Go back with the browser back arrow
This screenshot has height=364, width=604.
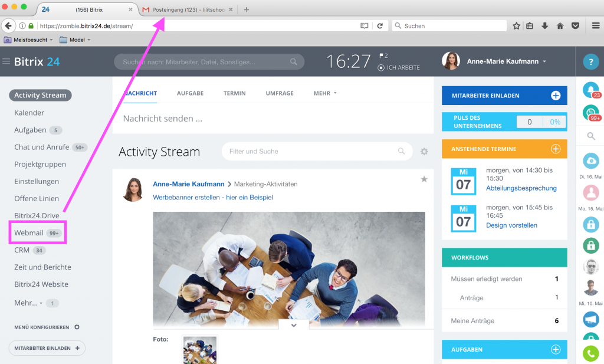pos(8,26)
